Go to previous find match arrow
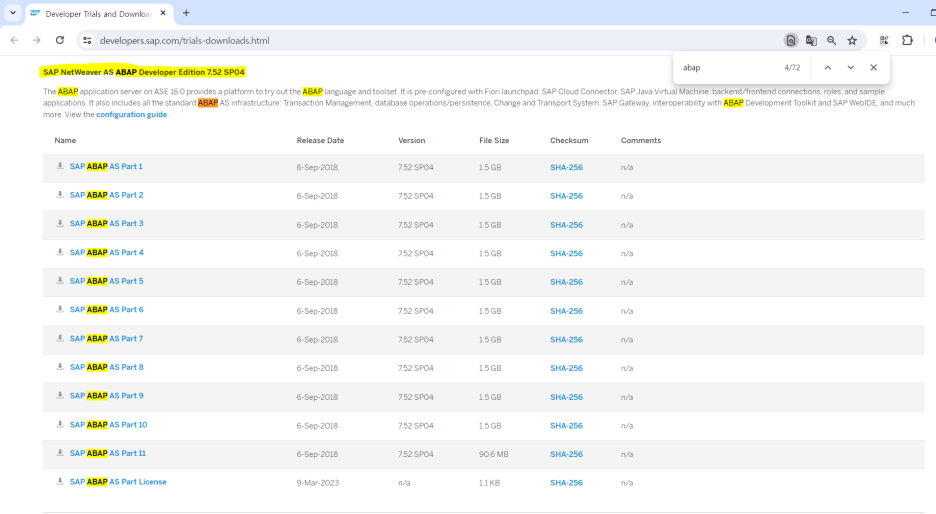 [828, 67]
